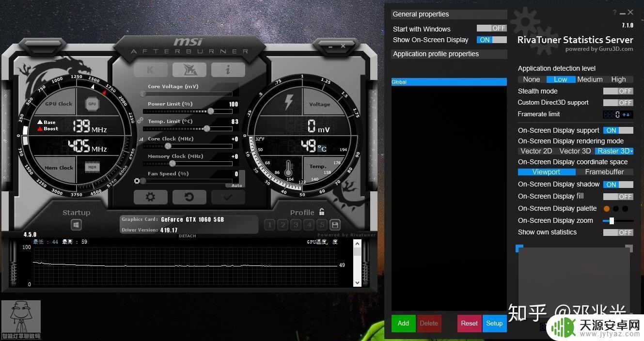Toggle On-Screen Display support switch

click(618, 130)
